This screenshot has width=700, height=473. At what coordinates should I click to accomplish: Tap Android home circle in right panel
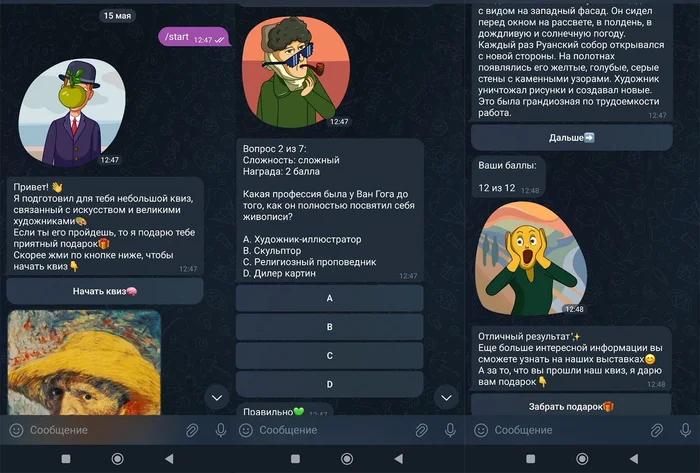pos(582,459)
